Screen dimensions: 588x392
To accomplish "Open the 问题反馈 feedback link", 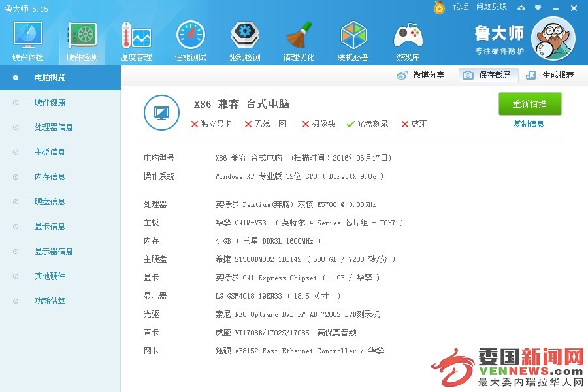I will click(x=491, y=7).
